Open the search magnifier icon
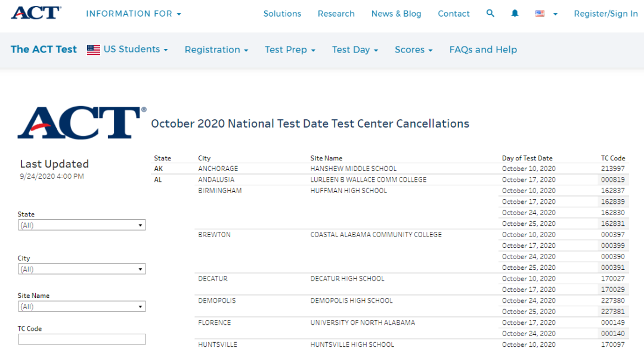This screenshot has height=348, width=644. click(490, 13)
